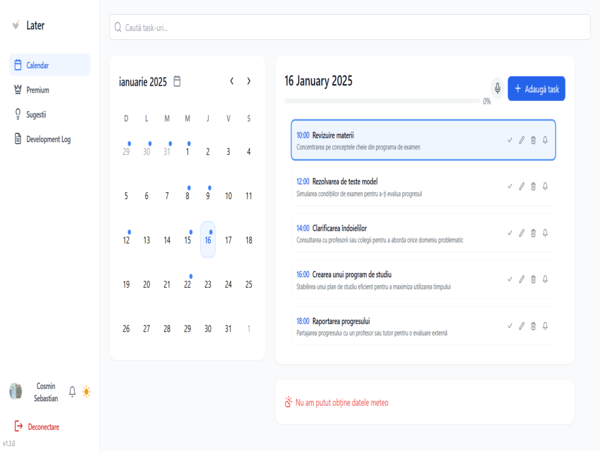Viewport: 600px width, 451px height.
Task: Edit Crearea unui program de studiu
Action: click(522, 279)
